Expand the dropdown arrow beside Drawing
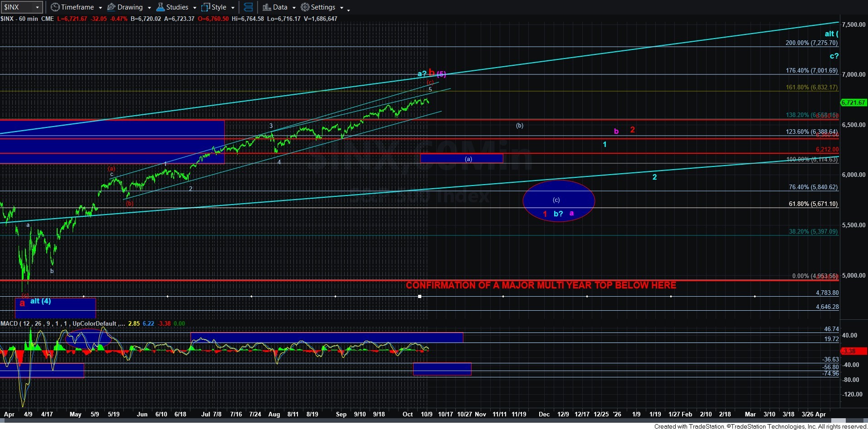The width and height of the screenshot is (868, 430). [x=149, y=8]
